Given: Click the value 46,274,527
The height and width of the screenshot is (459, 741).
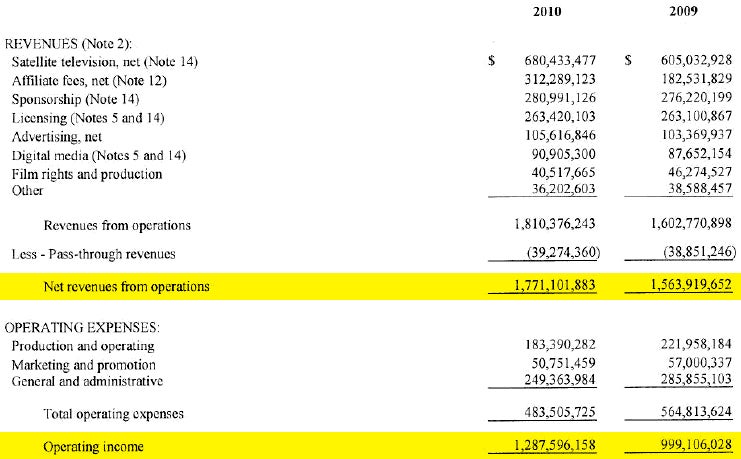Looking at the screenshot, I should [x=700, y=172].
